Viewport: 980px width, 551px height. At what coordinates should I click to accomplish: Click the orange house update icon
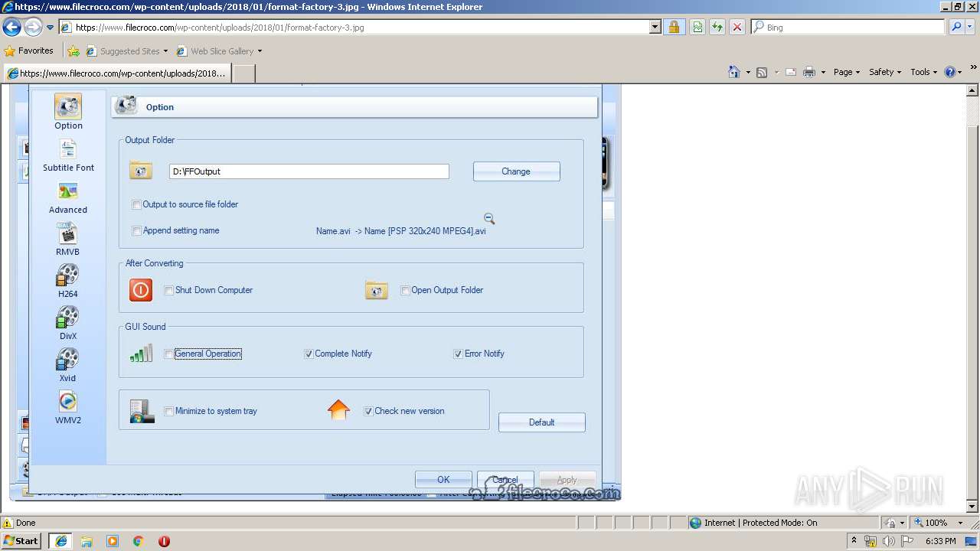pyautogui.click(x=338, y=410)
